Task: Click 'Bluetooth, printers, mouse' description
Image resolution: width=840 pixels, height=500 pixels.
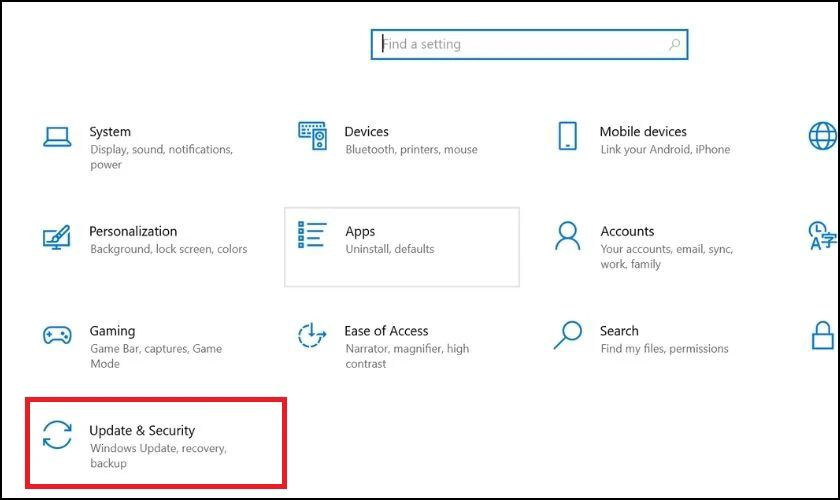Action: coord(411,150)
